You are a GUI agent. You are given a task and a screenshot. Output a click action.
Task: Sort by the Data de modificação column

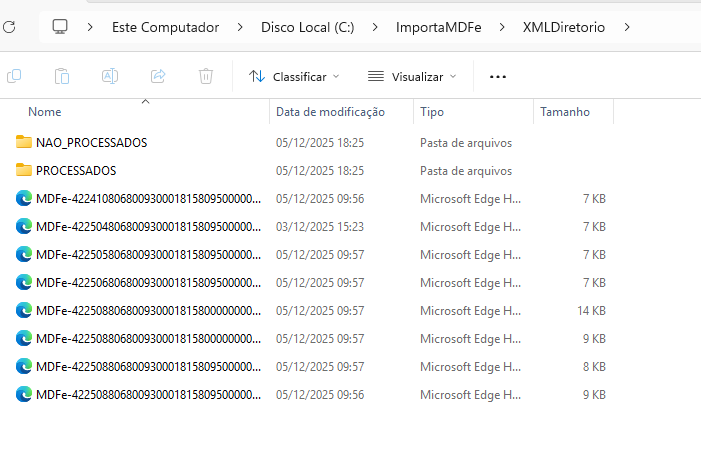click(x=330, y=112)
